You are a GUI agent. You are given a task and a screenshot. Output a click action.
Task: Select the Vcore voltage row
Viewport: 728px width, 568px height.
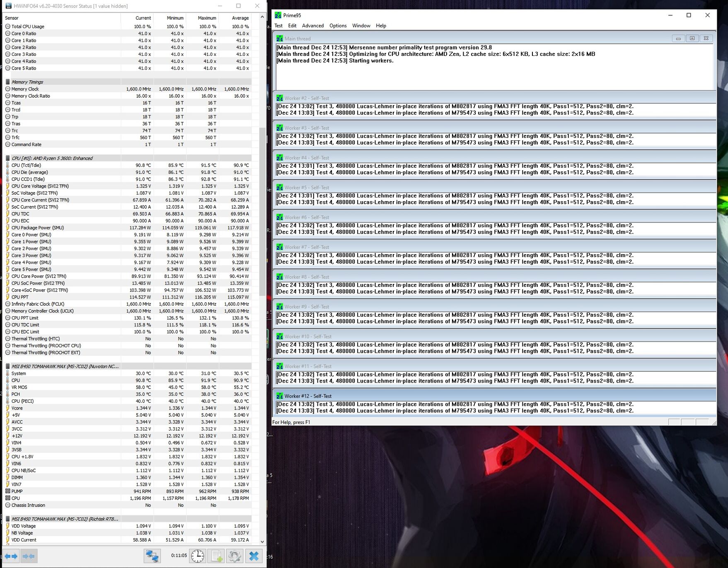[x=128, y=408]
